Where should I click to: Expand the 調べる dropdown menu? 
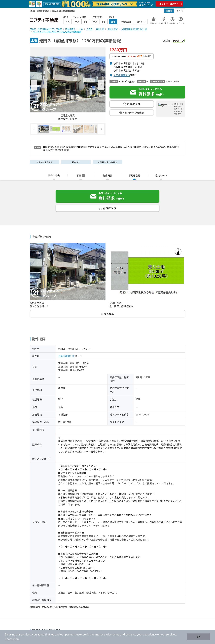(141, 22)
